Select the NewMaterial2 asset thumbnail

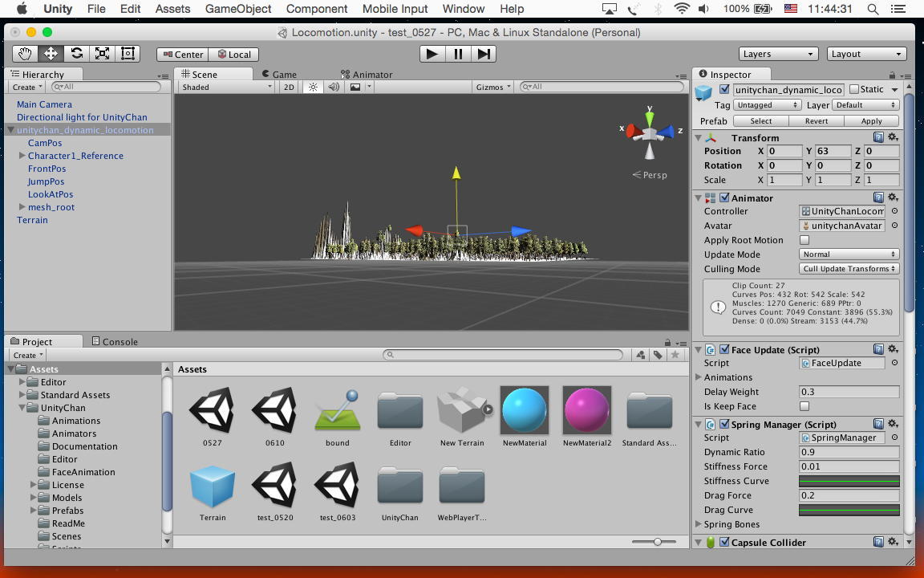[587, 410]
